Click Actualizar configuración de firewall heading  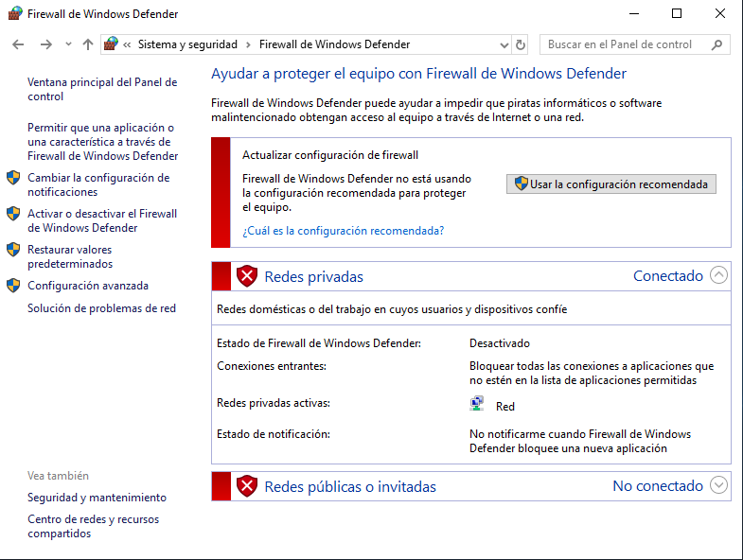click(x=330, y=155)
